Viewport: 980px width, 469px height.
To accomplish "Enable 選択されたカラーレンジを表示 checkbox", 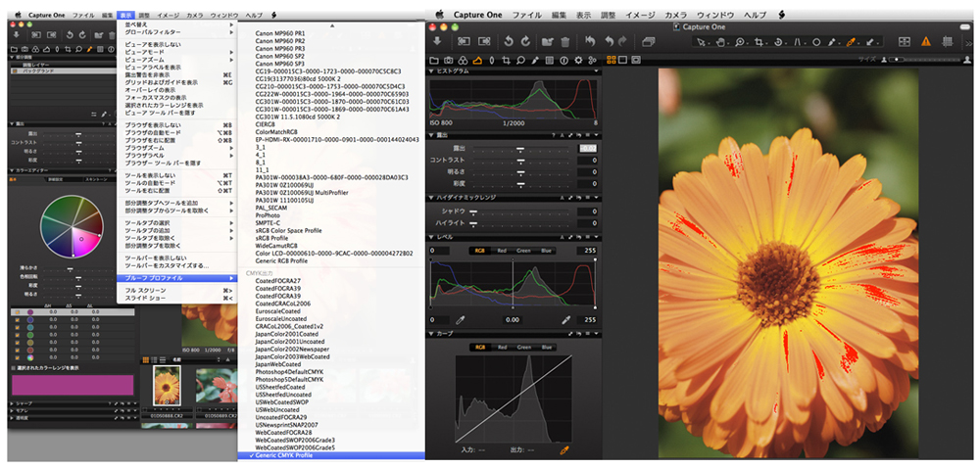I will point(15,368).
